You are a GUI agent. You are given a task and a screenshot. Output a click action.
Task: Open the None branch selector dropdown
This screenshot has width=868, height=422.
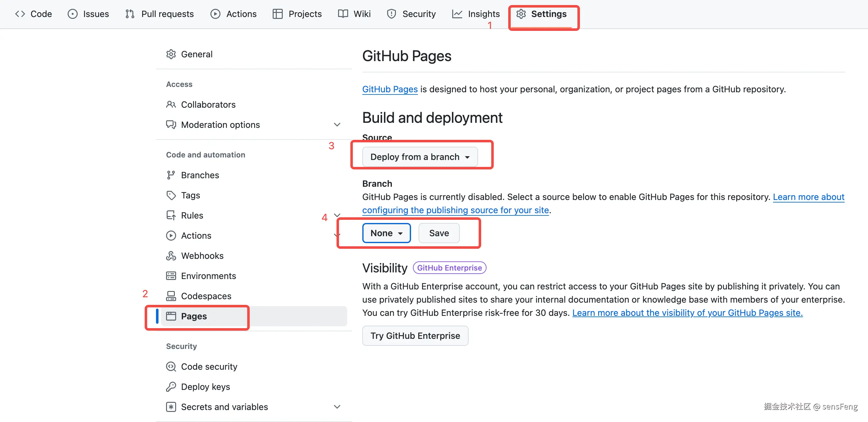[386, 233]
